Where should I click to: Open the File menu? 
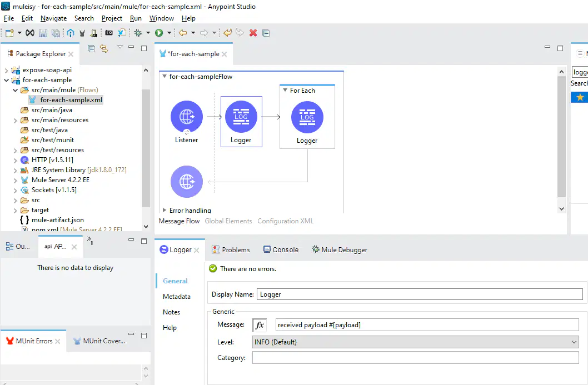[x=9, y=18]
